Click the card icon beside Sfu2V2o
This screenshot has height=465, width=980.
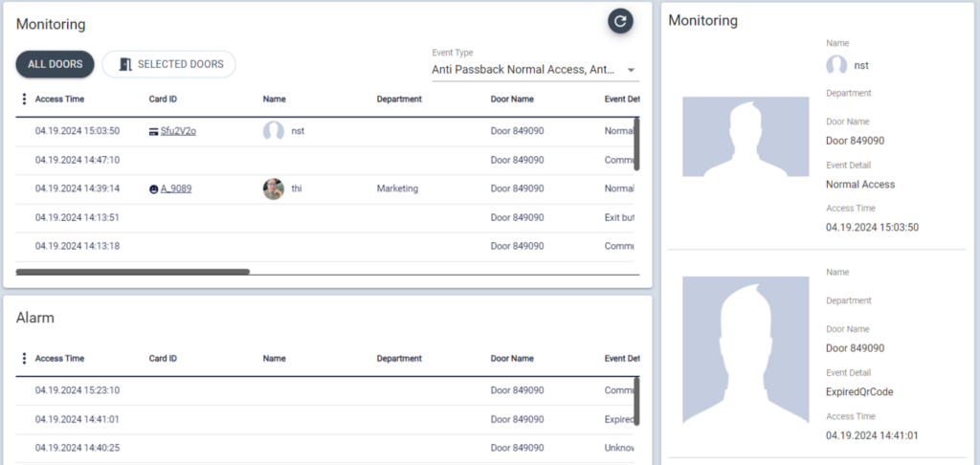click(154, 131)
